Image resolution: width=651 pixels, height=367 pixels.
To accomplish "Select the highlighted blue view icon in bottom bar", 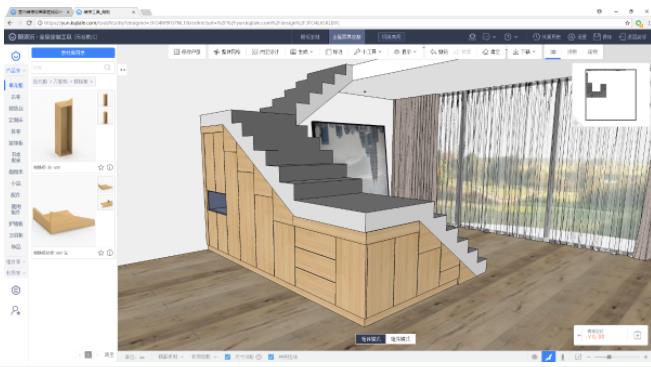I will click(x=548, y=357).
